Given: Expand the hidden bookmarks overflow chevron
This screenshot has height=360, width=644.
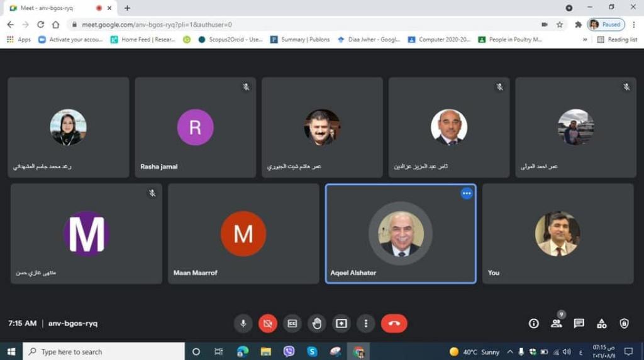Looking at the screenshot, I should click(585, 39).
